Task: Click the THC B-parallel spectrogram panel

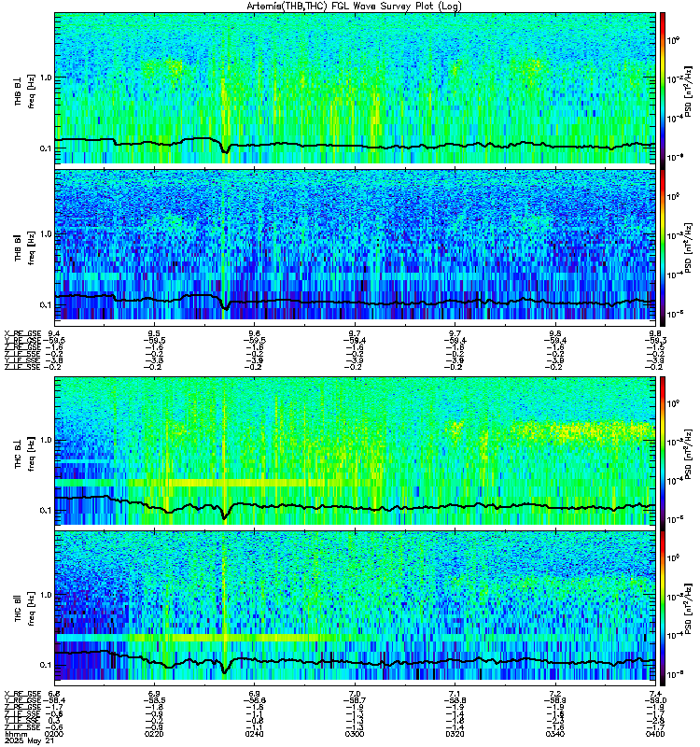Action: pos(355,609)
